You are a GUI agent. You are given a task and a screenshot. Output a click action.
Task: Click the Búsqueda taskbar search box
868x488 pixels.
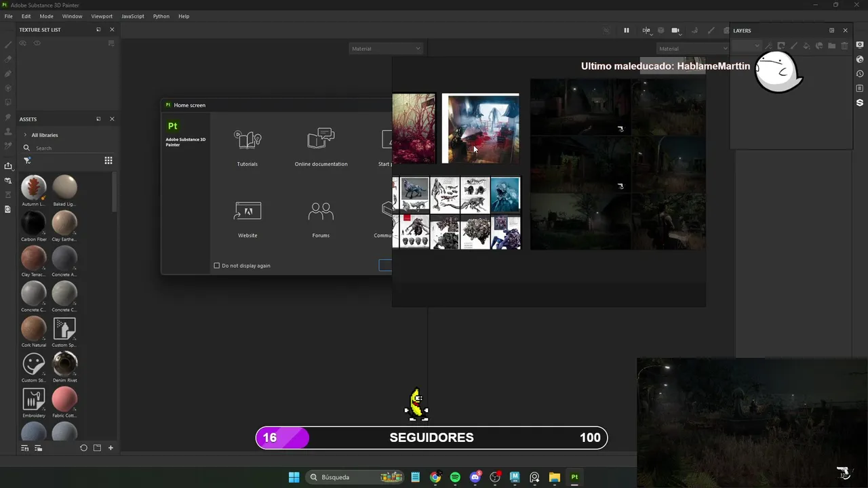click(354, 477)
